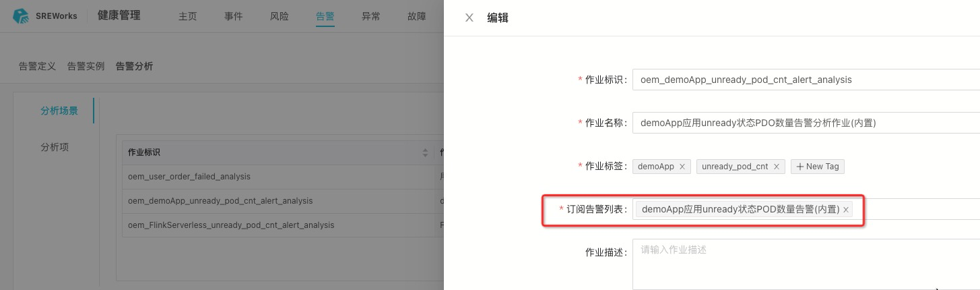Switch to the 主页 menu
980x290 pixels.
[187, 17]
